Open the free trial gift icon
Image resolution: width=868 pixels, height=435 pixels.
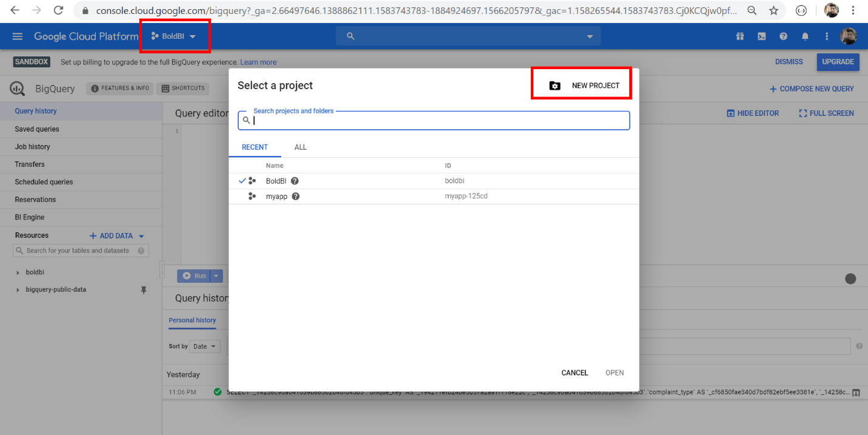[x=739, y=36]
